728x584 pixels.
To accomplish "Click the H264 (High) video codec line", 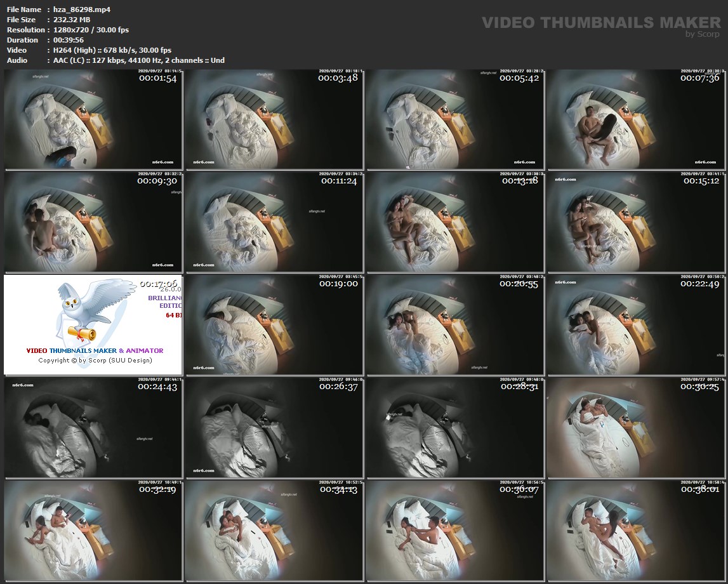I will tap(112, 50).
